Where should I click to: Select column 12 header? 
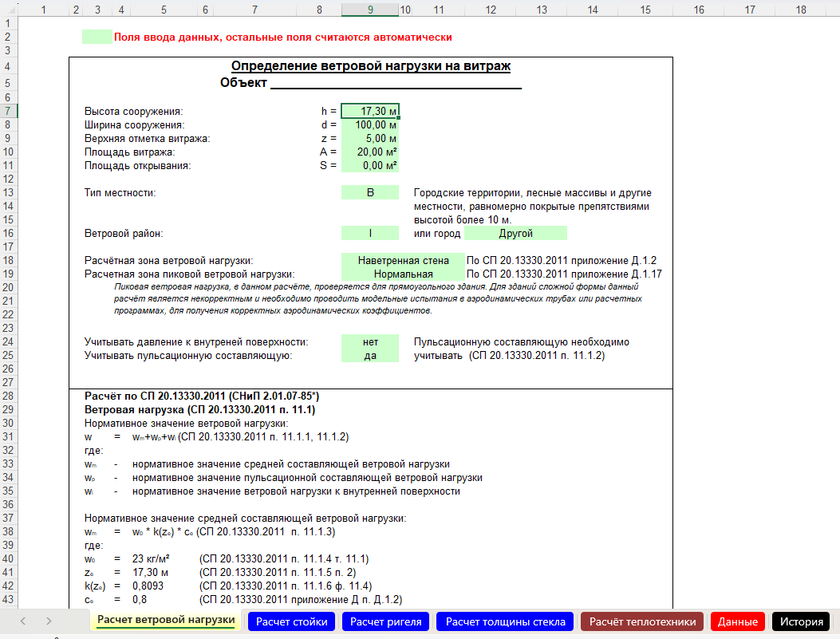click(491, 10)
